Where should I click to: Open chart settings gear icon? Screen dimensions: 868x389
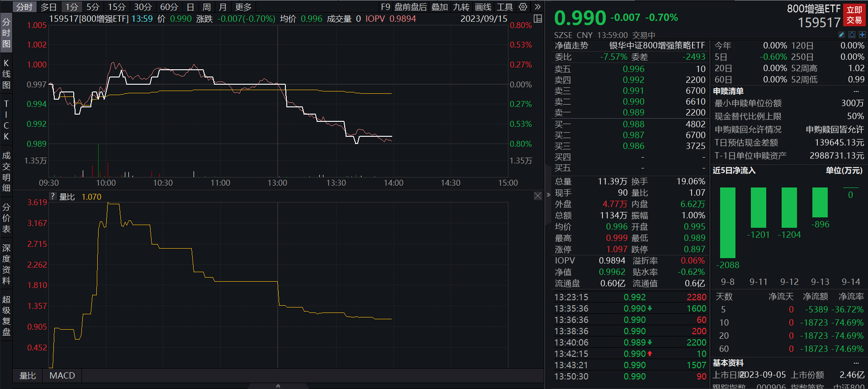coord(523,7)
